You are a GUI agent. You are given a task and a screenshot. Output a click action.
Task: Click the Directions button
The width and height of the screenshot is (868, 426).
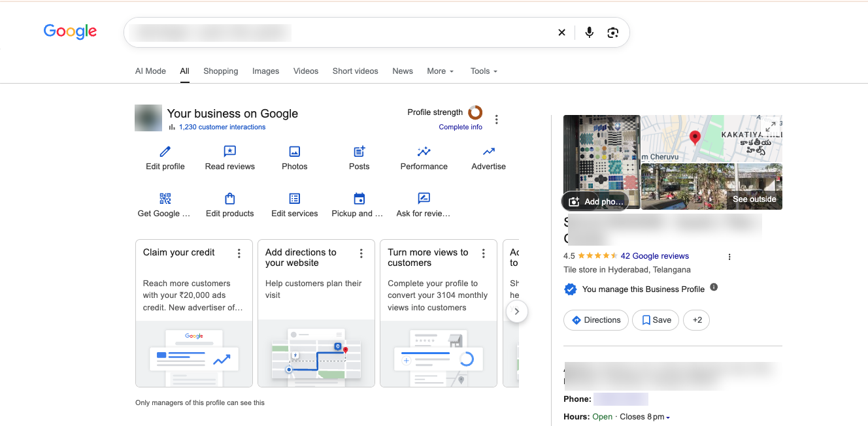[596, 320]
